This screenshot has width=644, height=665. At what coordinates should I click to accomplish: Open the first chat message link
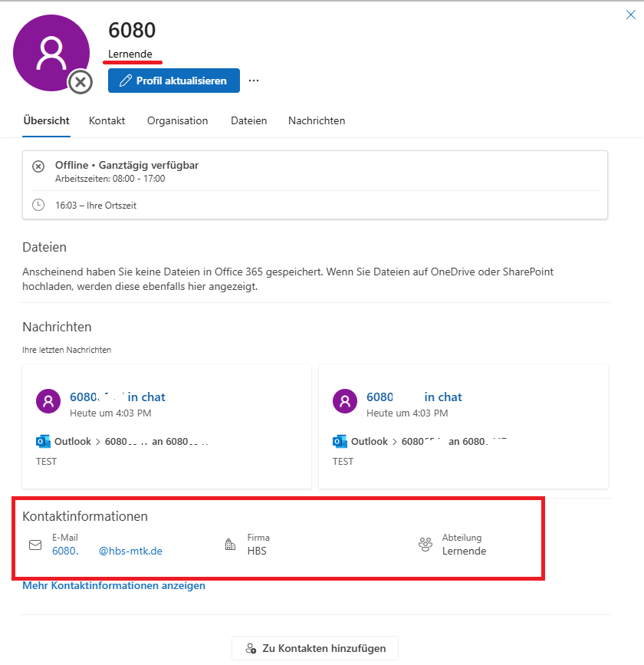(x=117, y=397)
